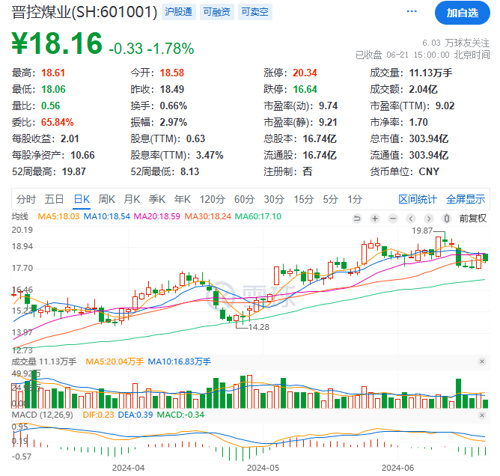Click the 52周最高 19.87 value
Viewport: 500px width, 476px height.
click(74, 172)
